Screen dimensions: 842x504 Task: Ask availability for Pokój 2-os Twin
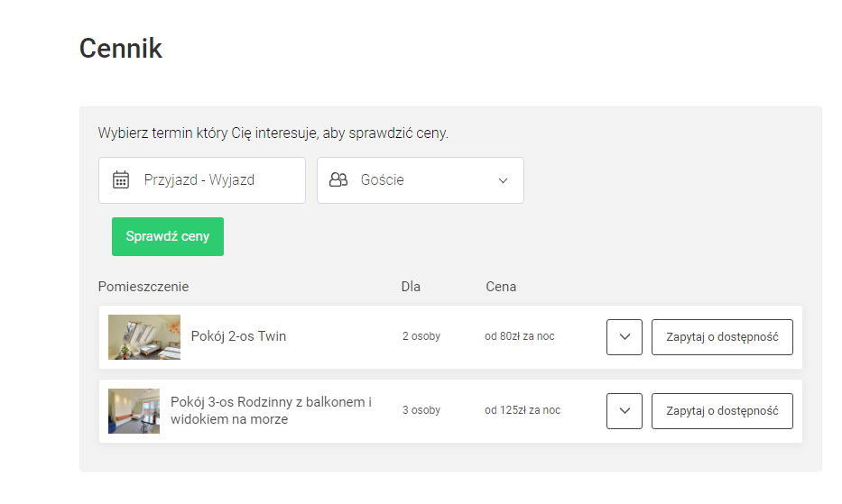(x=722, y=337)
